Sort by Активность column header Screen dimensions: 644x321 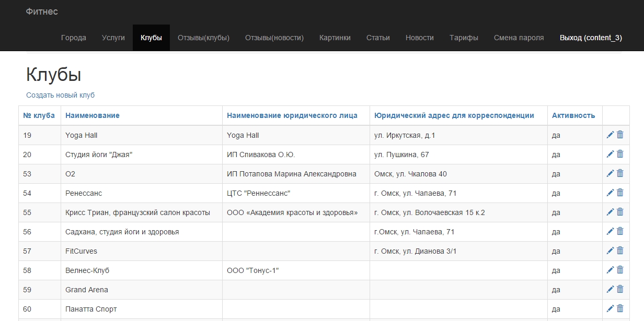tap(573, 115)
